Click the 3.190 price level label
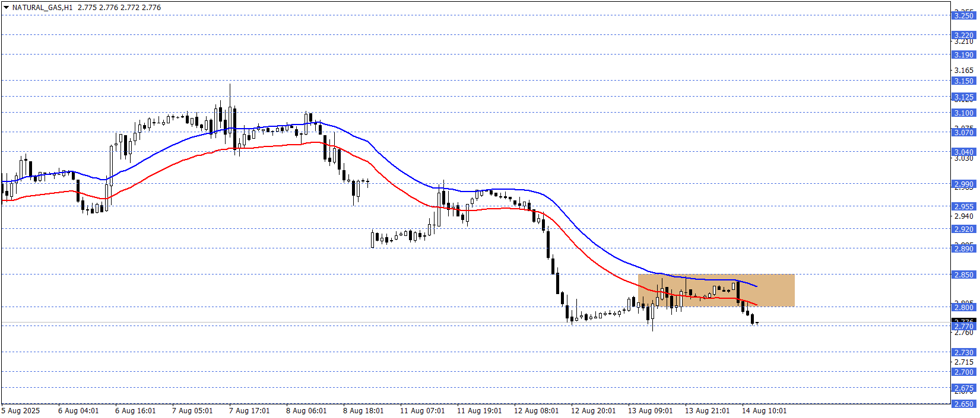Image resolution: width=980 pixels, height=418 pixels. (x=963, y=55)
